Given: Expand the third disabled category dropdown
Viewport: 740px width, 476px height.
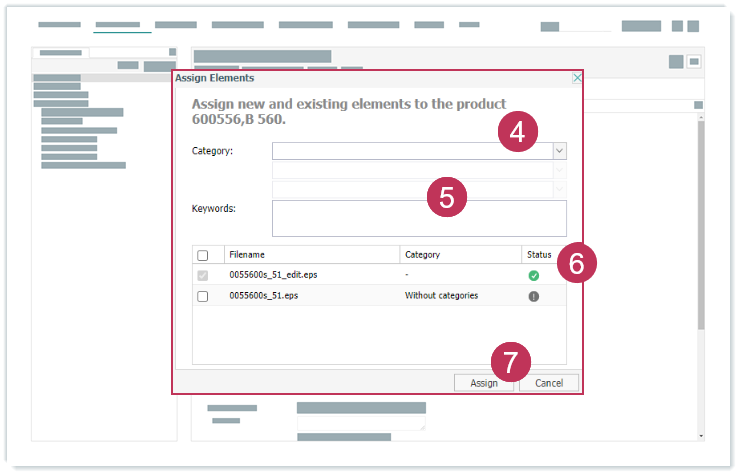Looking at the screenshot, I should coord(559,187).
